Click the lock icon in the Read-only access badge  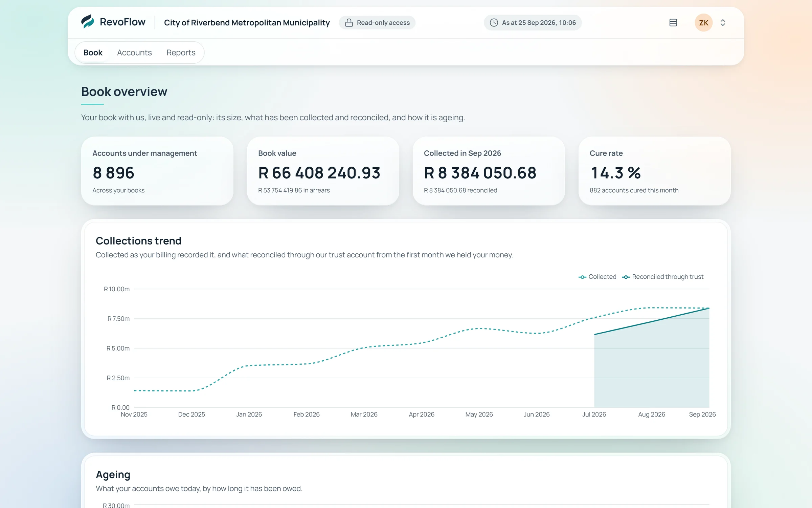click(349, 23)
